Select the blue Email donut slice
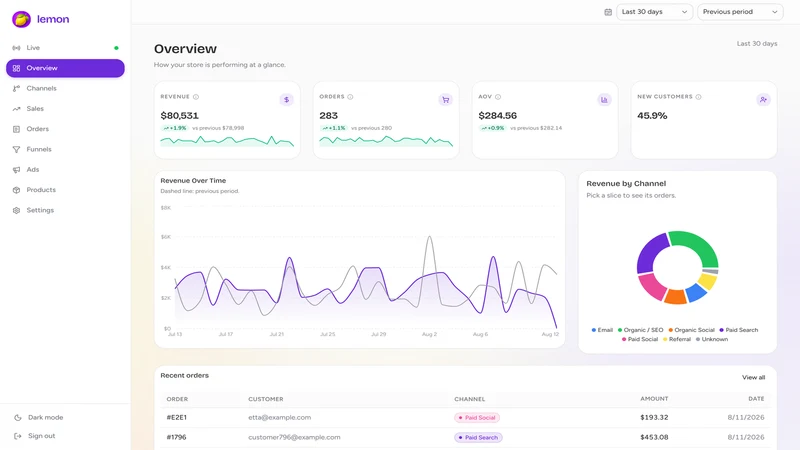This screenshot has width=800, height=450. click(696, 292)
